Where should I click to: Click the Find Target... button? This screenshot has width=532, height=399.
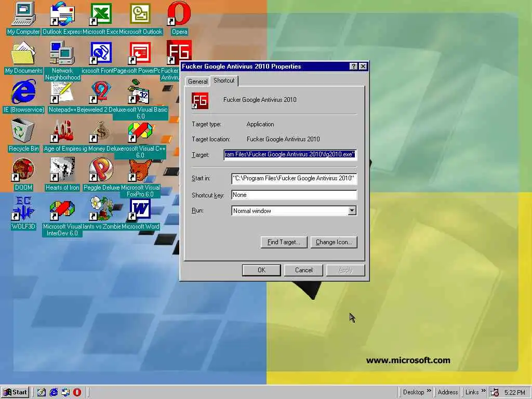(x=284, y=242)
